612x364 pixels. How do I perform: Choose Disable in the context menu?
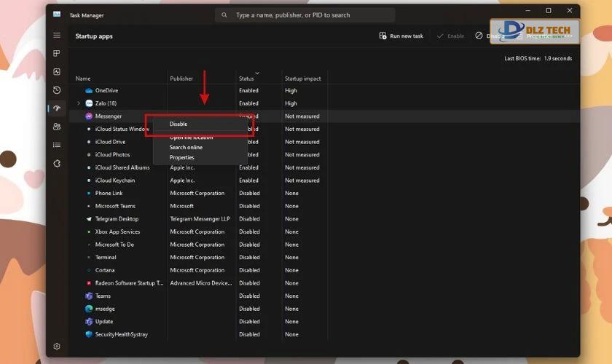(x=200, y=124)
